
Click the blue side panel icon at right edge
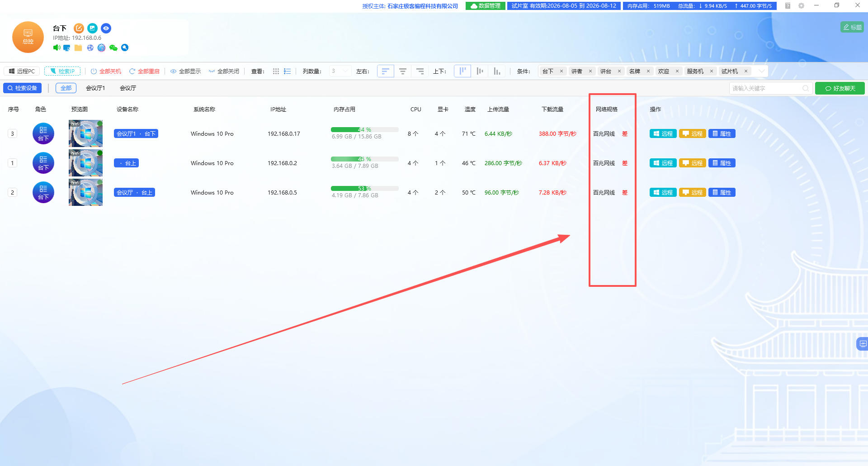click(x=863, y=344)
